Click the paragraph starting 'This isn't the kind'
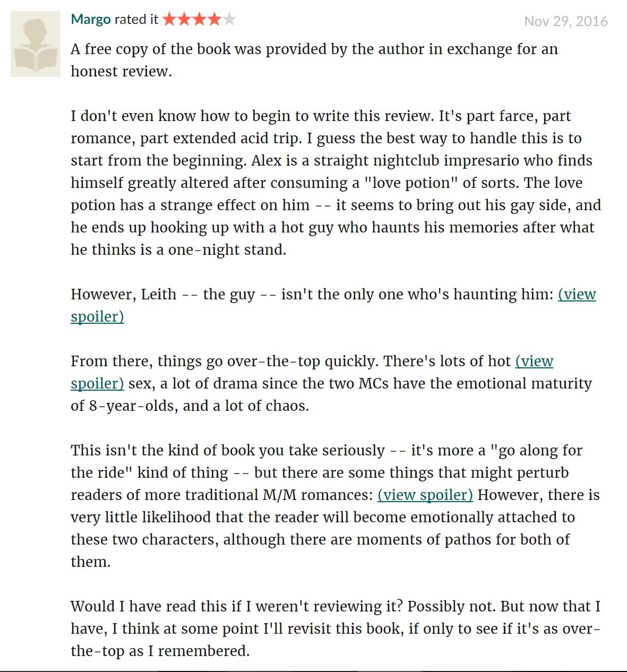Screen dimensions: 627x672 pos(335,506)
